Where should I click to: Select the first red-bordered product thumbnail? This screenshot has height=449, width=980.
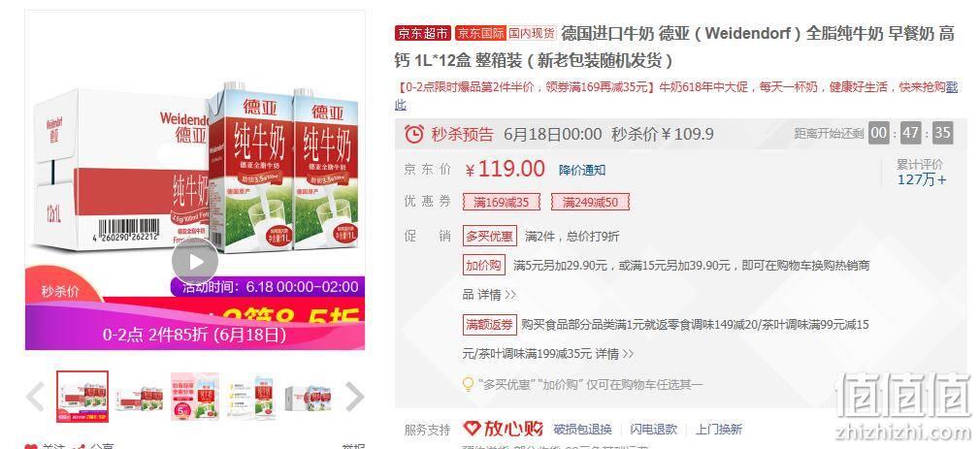pyautogui.click(x=82, y=397)
